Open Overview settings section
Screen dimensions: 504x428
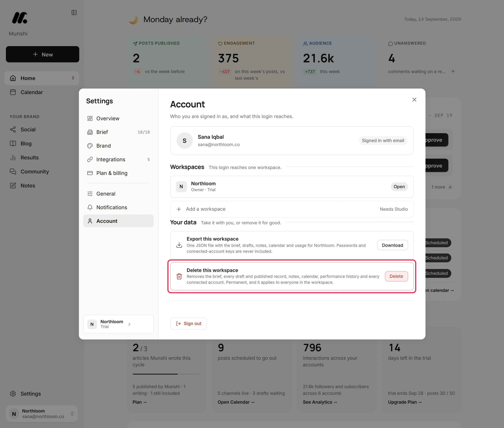click(x=118, y=118)
